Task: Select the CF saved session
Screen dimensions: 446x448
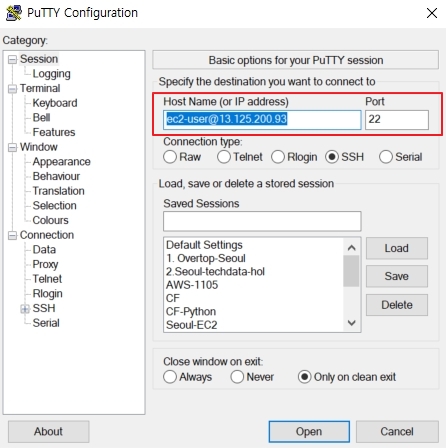Action: pos(173,298)
